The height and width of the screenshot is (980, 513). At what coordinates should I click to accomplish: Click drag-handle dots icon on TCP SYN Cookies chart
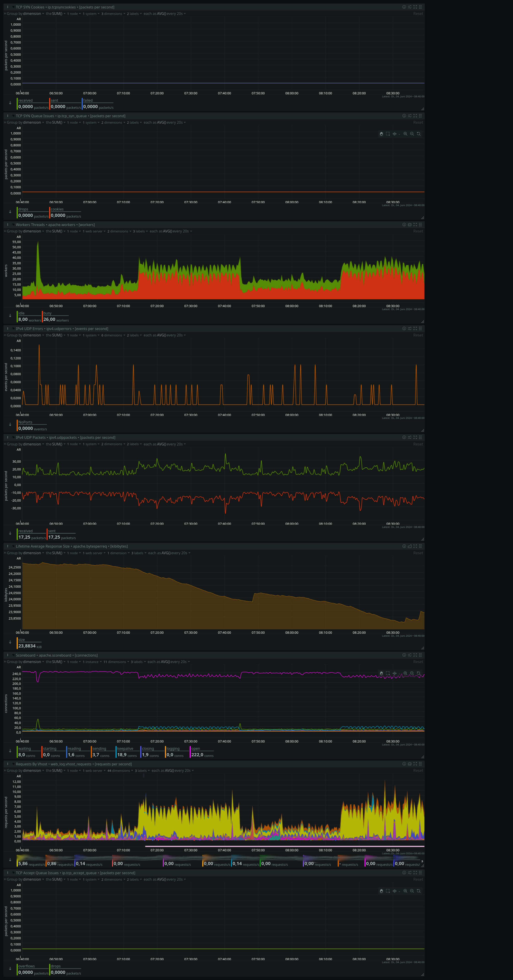click(x=420, y=7)
